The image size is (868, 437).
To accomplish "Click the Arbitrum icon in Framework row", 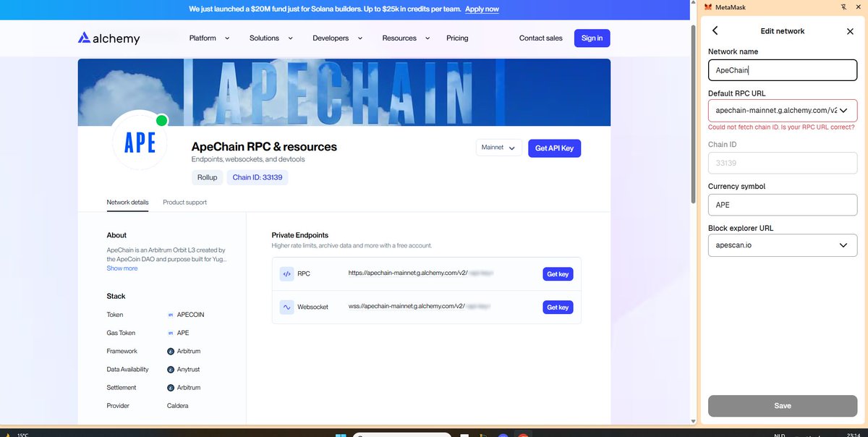I will click(x=171, y=351).
